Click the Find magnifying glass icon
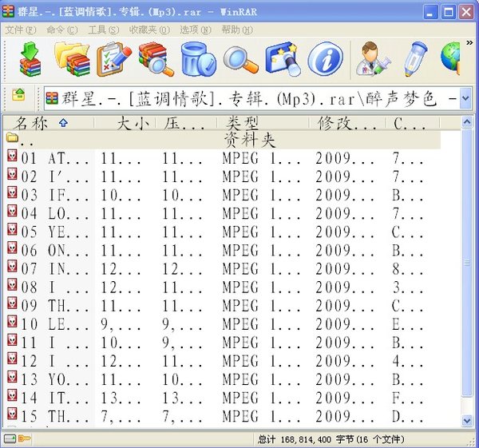The width and height of the screenshot is (479, 448). (x=241, y=59)
